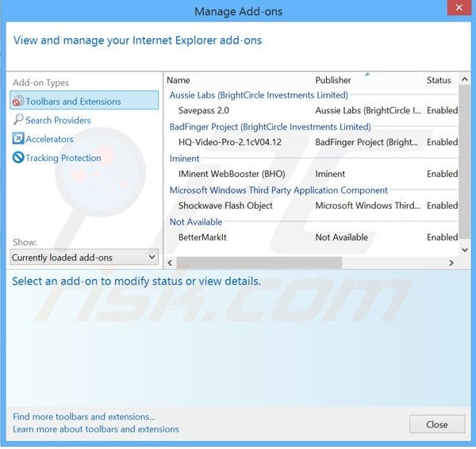Open Find more toolbars and extensions link
The height and width of the screenshot is (449, 476).
pyautogui.click(x=84, y=416)
